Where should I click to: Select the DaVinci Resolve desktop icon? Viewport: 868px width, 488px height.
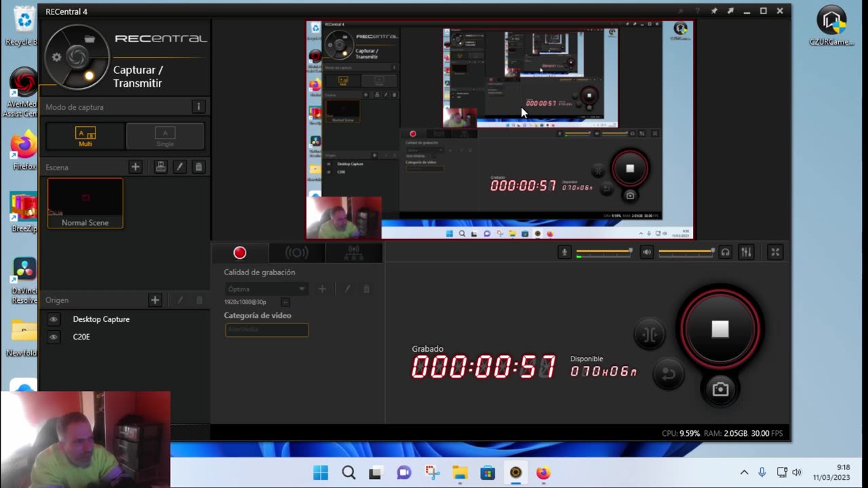[22, 279]
